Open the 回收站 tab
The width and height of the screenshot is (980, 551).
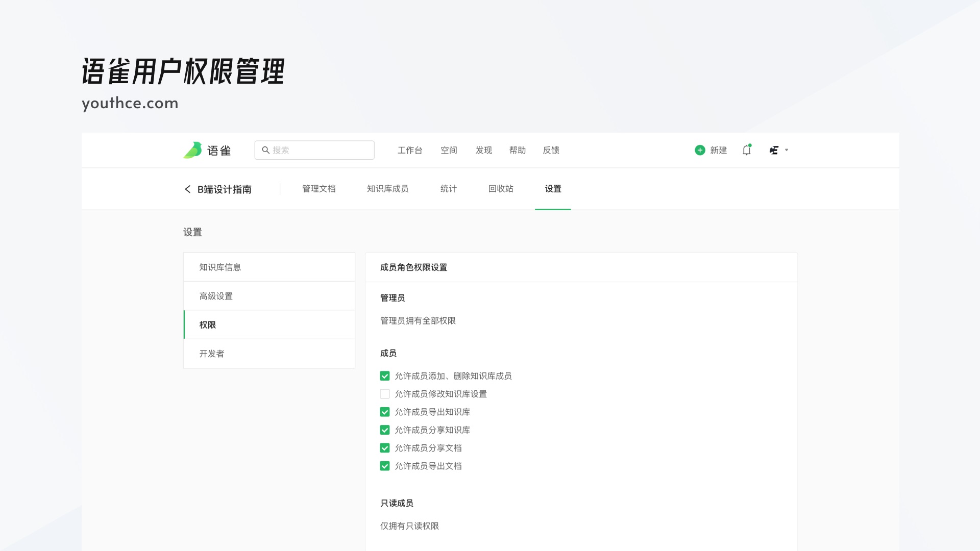[x=500, y=189]
